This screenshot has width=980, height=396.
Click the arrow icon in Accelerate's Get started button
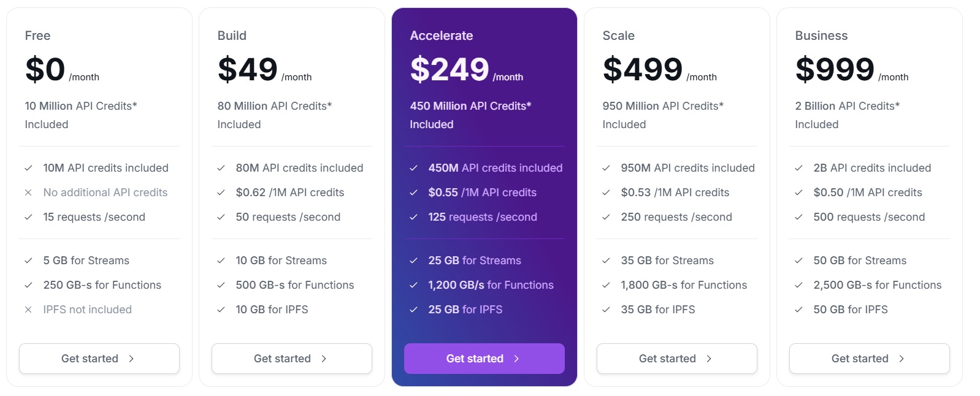pos(515,359)
